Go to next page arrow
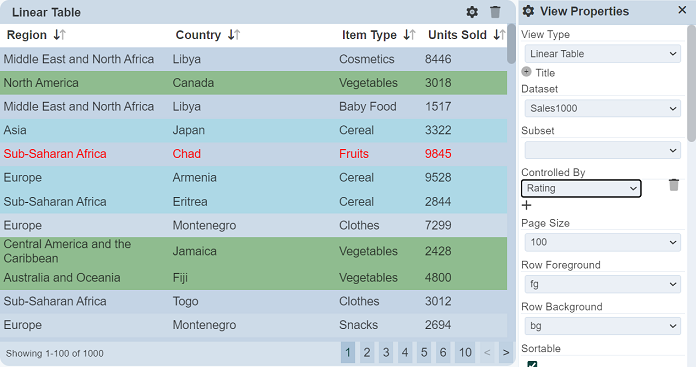Screen dimensions: 696x367 pos(506,353)
